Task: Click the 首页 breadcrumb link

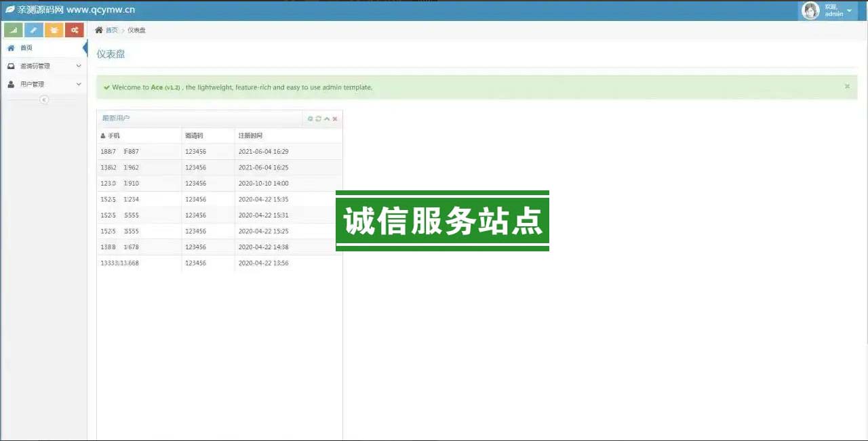Action: coord(111,30)
